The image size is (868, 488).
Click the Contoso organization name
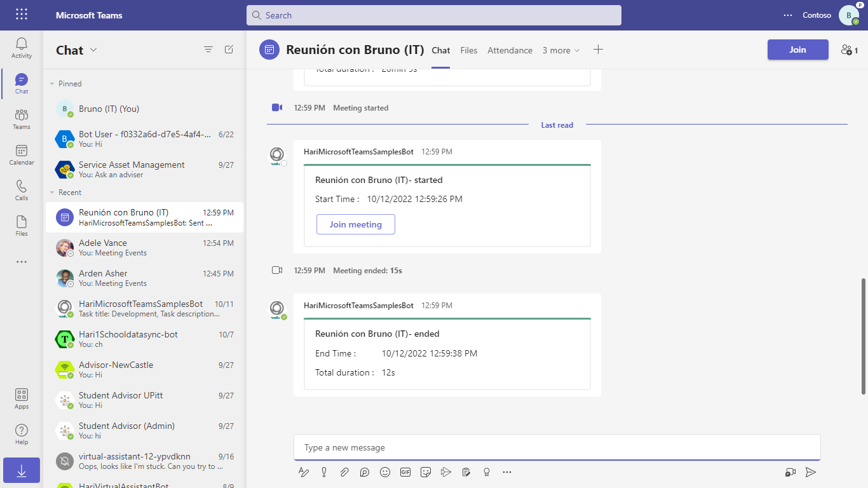pyautogui.click(x=817, y=15)
